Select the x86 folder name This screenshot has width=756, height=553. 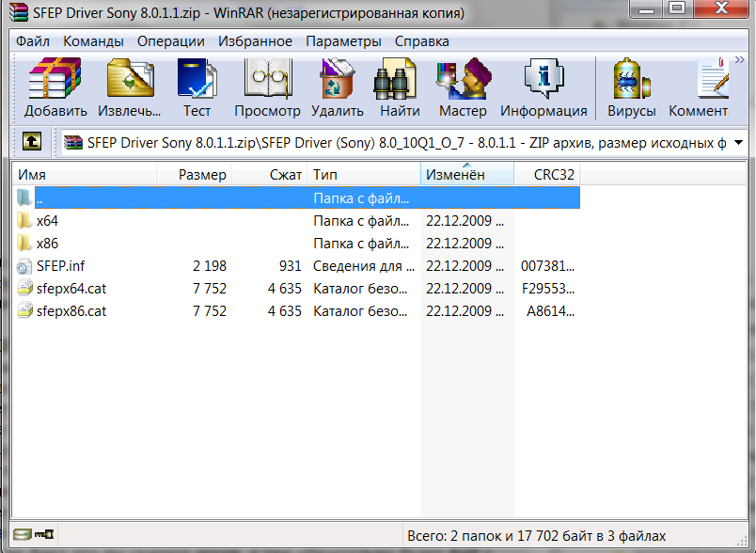click(x=47, y=243)
